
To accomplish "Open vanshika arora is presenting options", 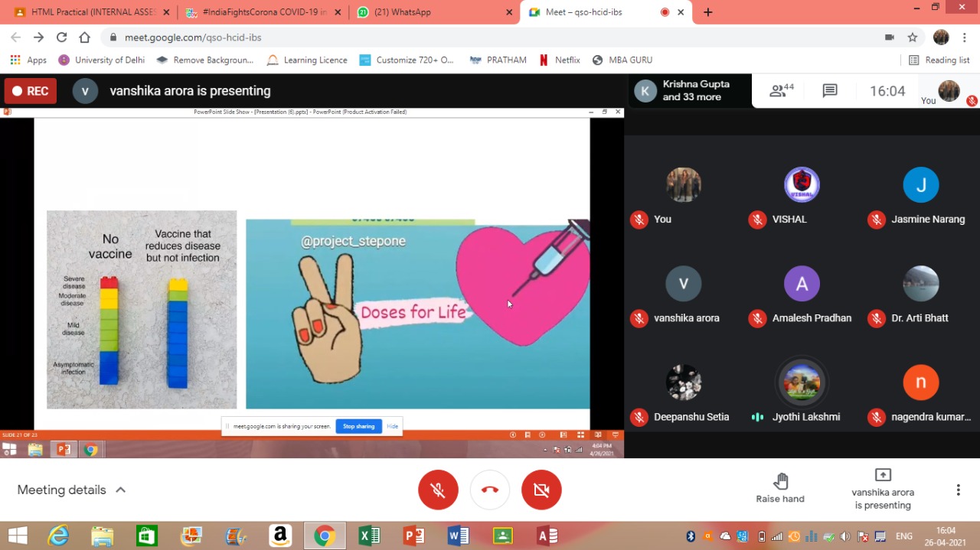I will coord(883,488).
